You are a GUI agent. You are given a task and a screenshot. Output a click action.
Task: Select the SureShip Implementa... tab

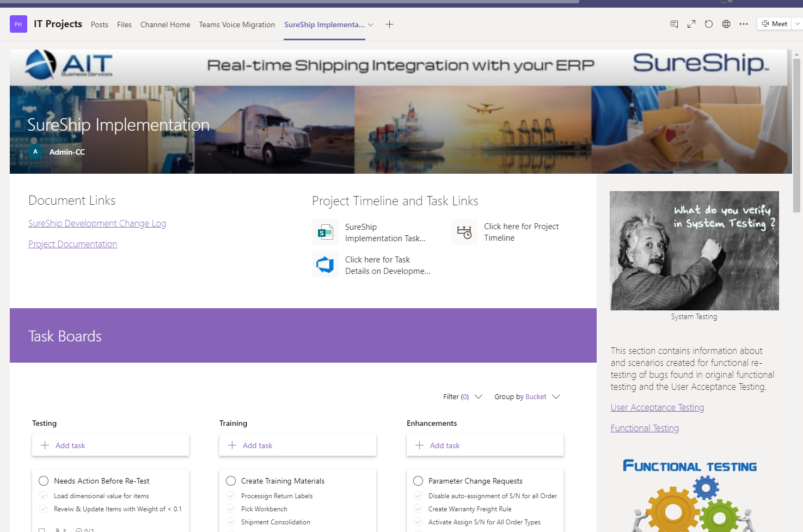point(324,25)
